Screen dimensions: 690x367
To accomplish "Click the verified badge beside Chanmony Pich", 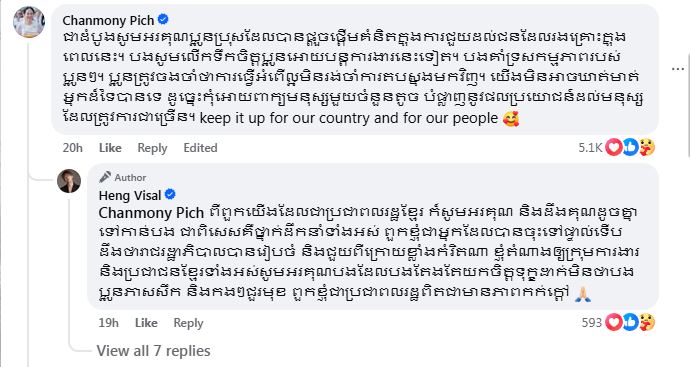I will pos(163,19).
